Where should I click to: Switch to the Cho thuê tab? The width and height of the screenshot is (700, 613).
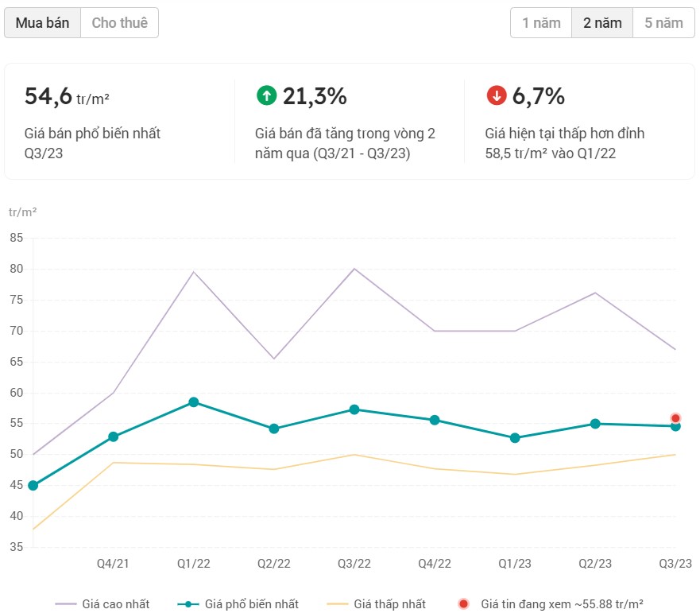point(119,23)
